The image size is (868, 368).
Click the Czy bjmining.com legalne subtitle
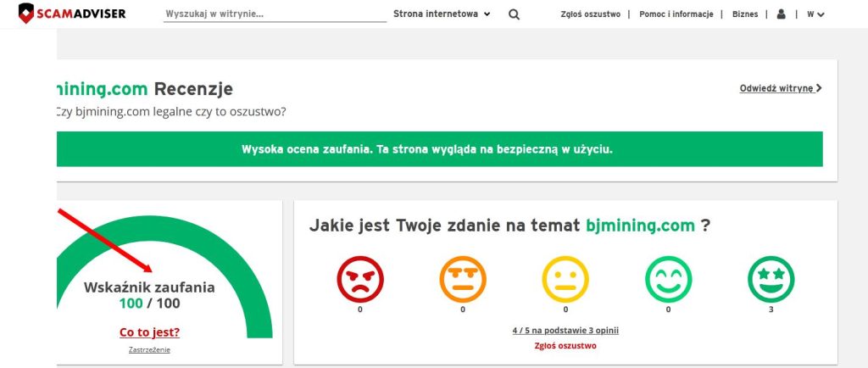pyautogui.click(x=171, y=112)
